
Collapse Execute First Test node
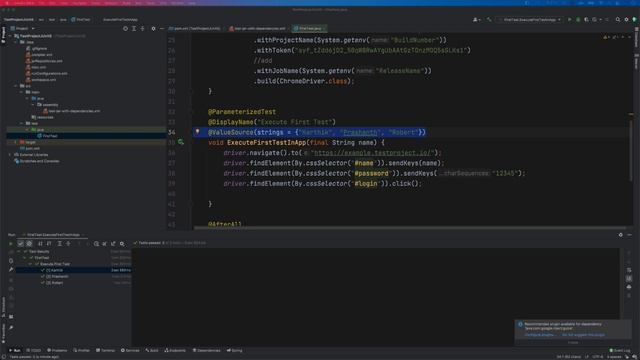click(x=31, y=264)
